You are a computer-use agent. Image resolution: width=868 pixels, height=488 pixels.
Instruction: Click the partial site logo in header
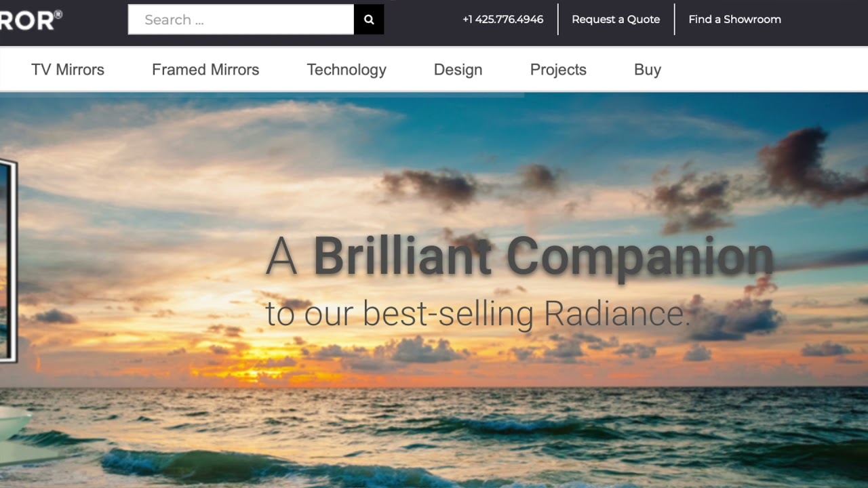[26, 20]
